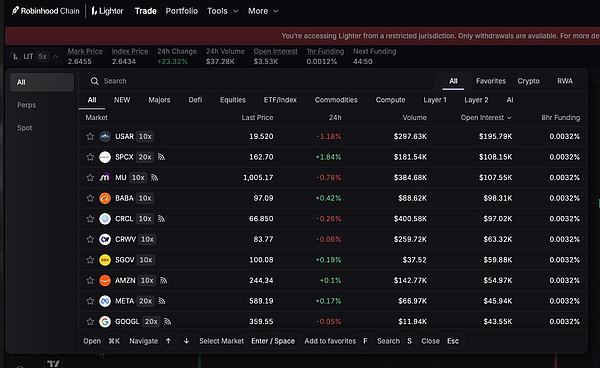This screenshot has height=368, width=600.
Task: Click the META logo icon
Action: point(105,301)
